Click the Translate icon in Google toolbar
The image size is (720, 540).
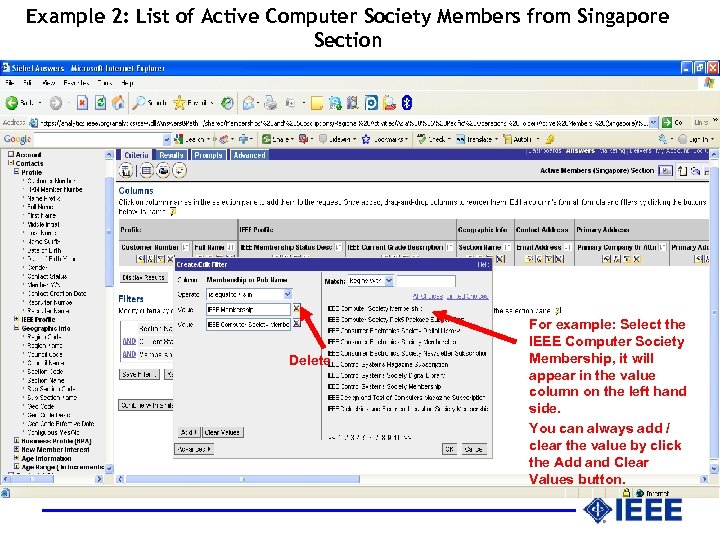pos(461,139)
